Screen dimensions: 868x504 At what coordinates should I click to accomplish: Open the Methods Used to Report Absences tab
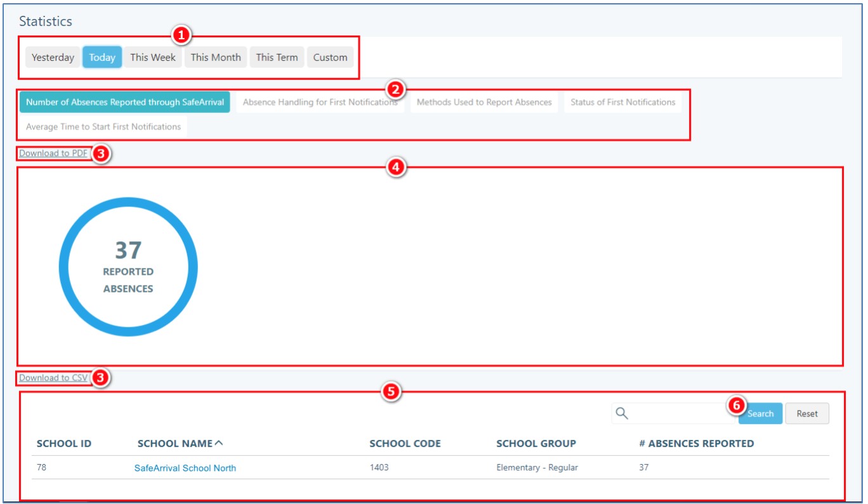(x=483, y=102)
